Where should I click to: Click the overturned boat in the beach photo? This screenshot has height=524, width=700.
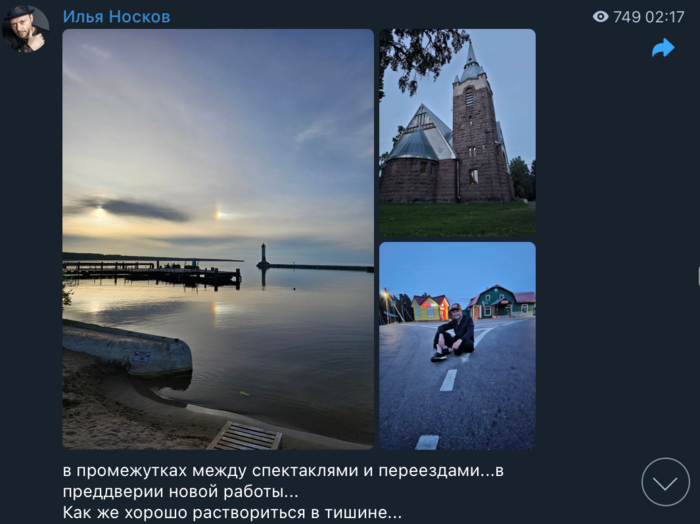[127, 349]
